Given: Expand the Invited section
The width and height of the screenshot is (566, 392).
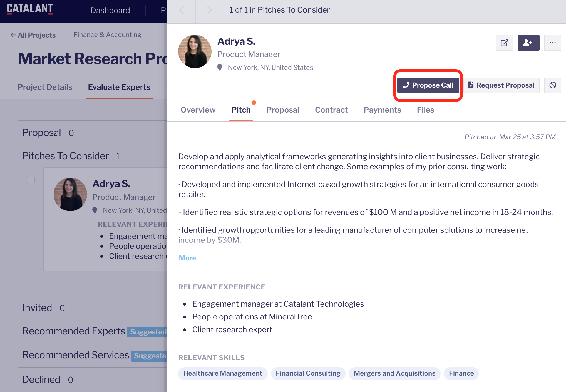Looking at the screenshot, I should coord(37,308).
